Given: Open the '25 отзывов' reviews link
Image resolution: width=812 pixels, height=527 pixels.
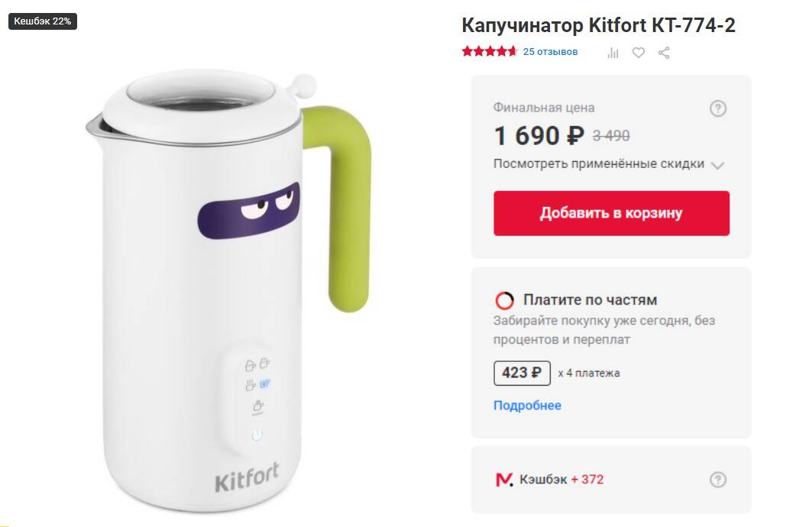Looking at the screenshot, I should coord(550,52).
